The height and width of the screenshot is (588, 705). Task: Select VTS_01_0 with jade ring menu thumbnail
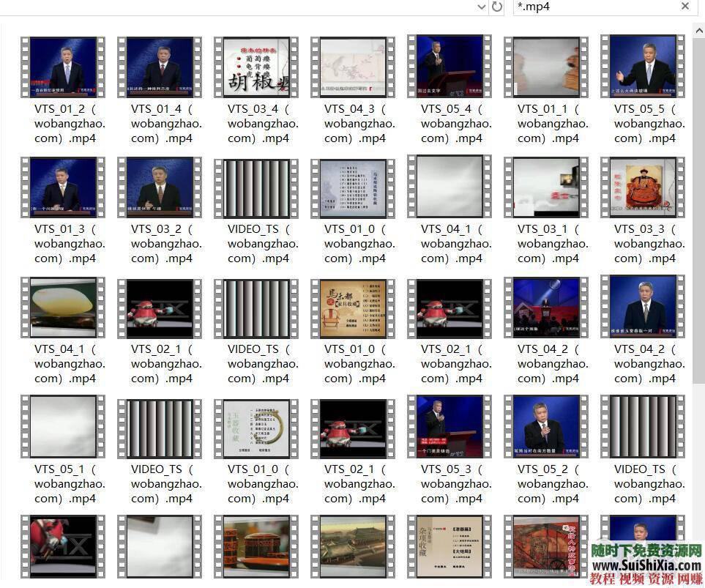(x=256, y=428)
